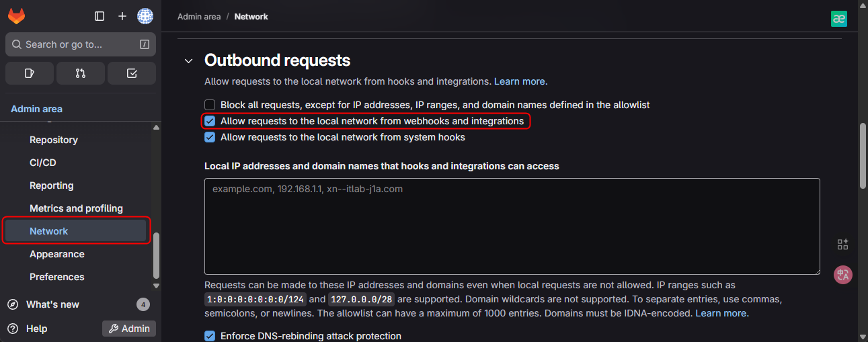Toggle Enforce DNS-rebinding attack protection
The width and height of the screenshot is (868, 342).
[x=210, y=336]
